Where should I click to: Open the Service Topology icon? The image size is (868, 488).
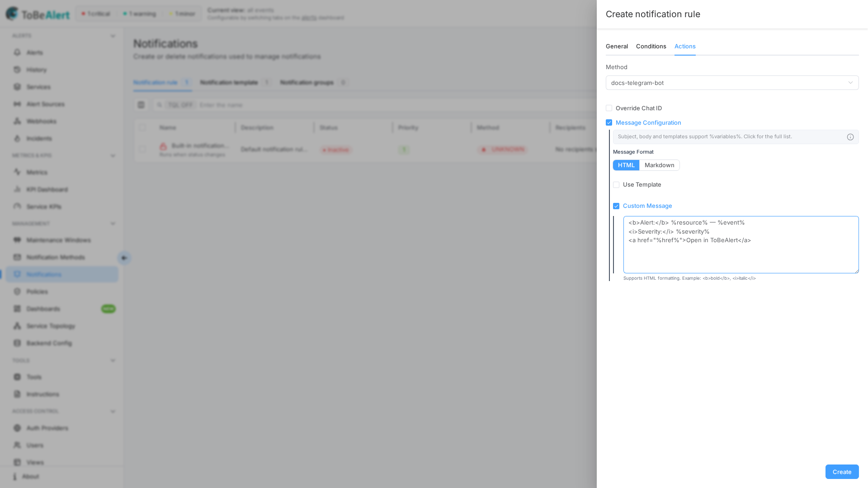pos(17,326)
